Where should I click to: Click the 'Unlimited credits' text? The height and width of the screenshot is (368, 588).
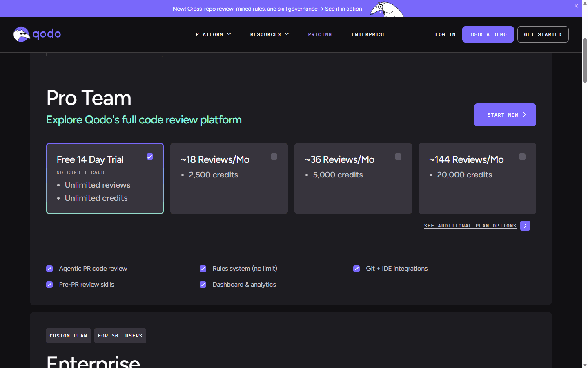pos(96,198)
